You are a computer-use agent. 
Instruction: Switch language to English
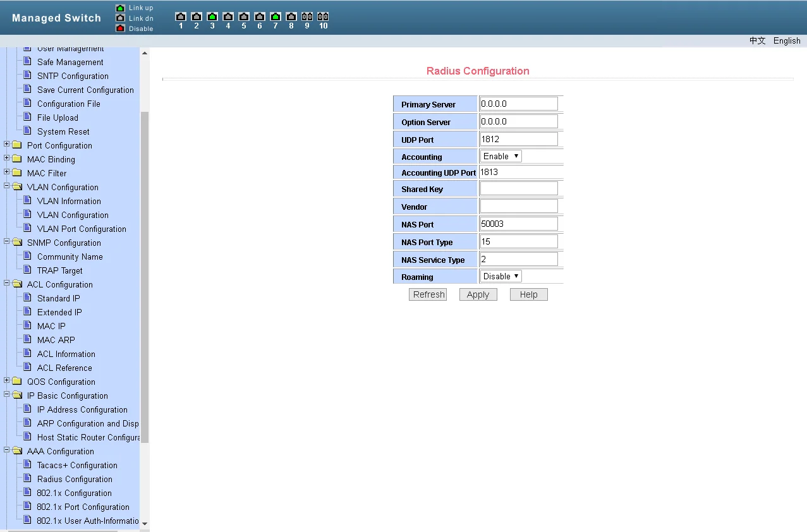pos(787,40)
